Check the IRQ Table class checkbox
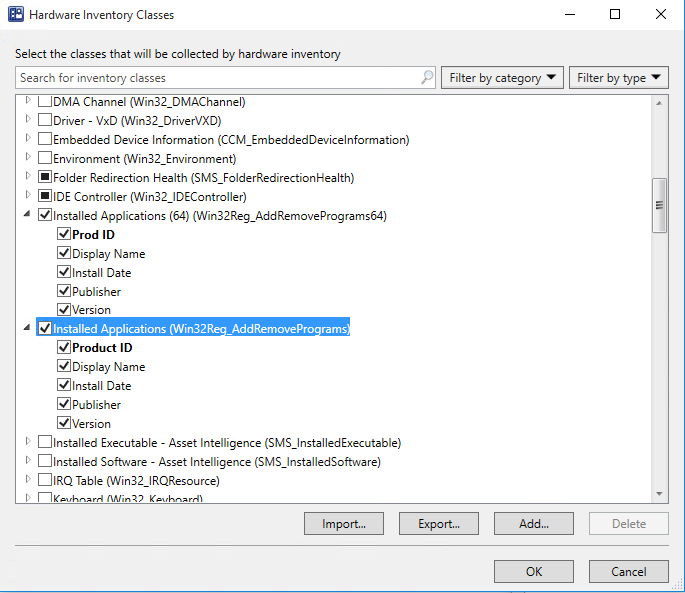 45,480
